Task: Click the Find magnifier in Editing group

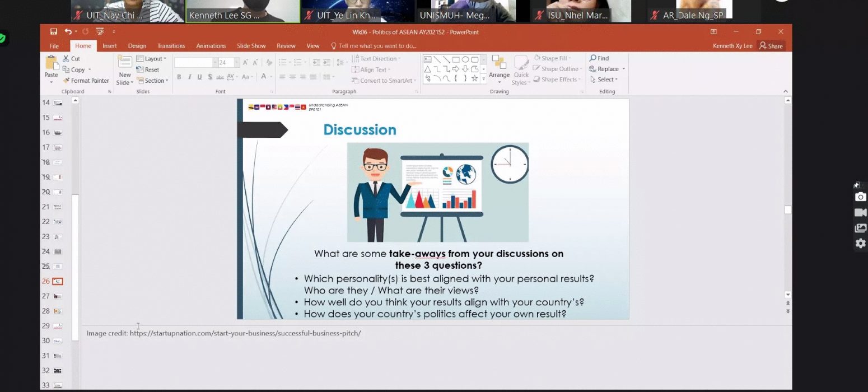Action: (593, 58)
